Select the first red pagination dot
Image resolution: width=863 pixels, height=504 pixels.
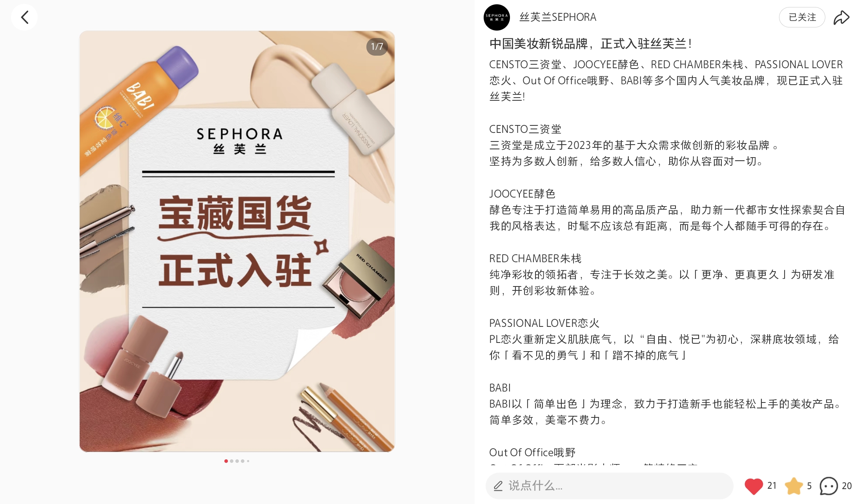(226, 461)
